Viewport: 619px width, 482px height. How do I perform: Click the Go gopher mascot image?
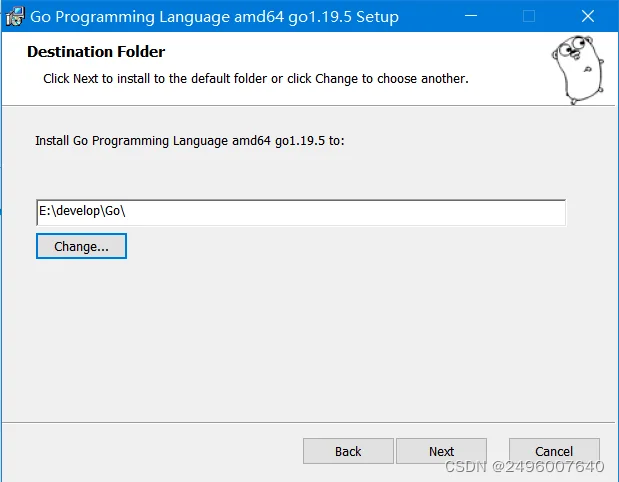pyautogui.click(x=578, y=69)
